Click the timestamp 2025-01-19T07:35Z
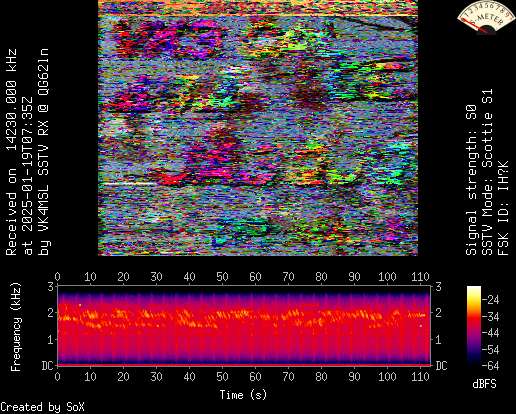The height and width of the screenshot is (414, 516). click(28, 176)
